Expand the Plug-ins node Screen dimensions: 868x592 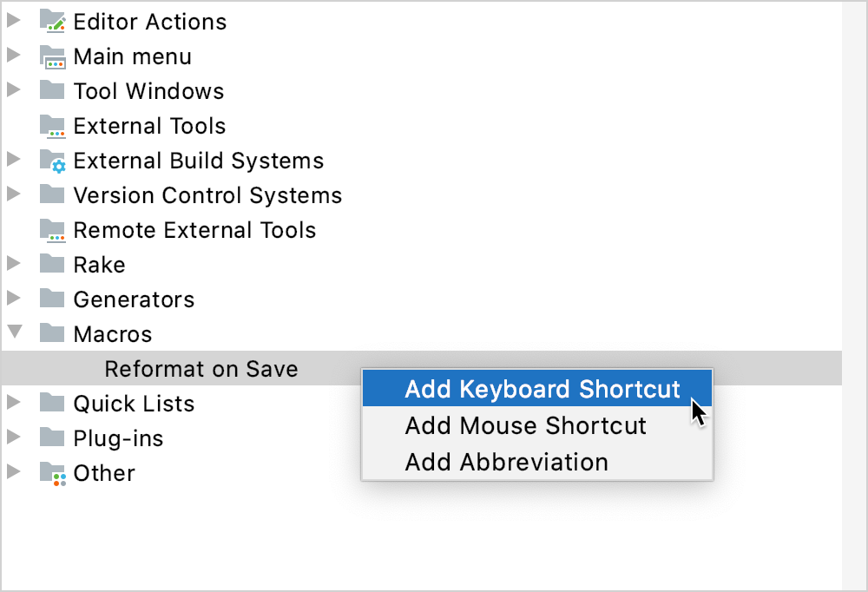point(14,438)
